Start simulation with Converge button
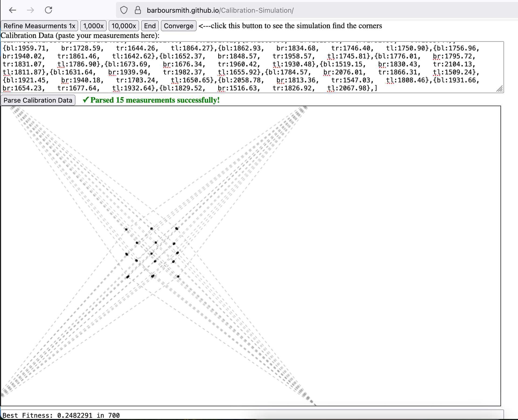The height and width of the screenshot is (420, 518). (x=178, y=26)
